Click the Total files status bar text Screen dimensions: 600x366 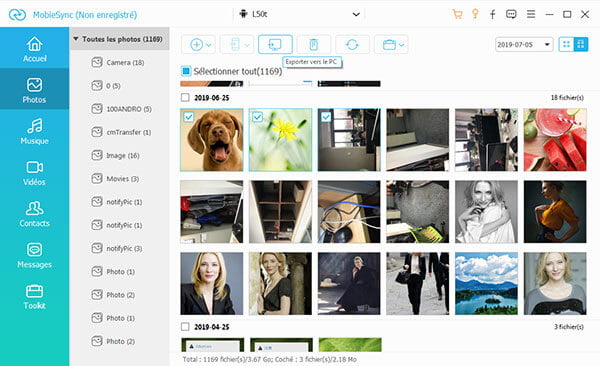(269, 359)
